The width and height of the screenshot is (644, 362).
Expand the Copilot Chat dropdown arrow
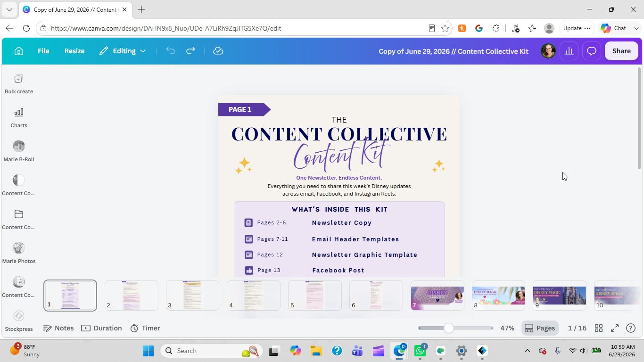[636, 28]
